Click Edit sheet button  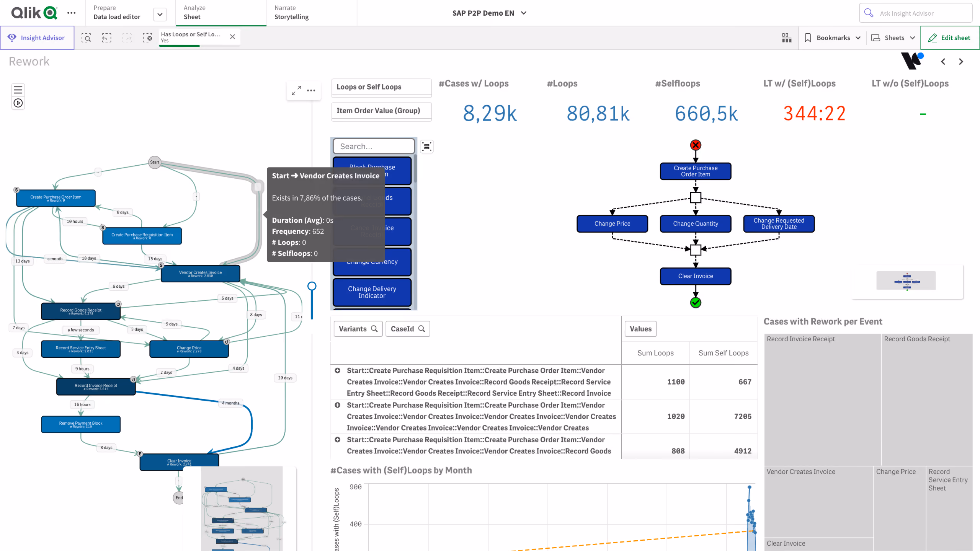(x=950, y=37)
